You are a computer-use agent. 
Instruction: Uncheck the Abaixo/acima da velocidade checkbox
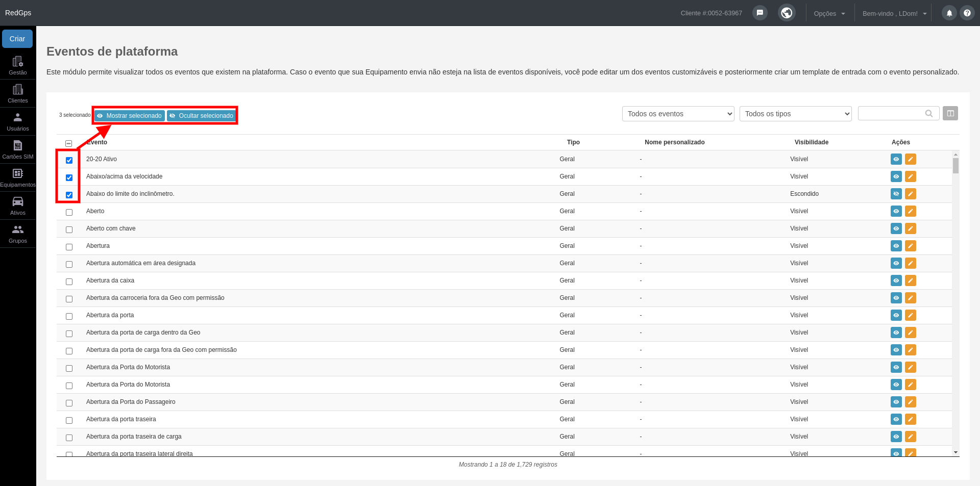click(69, 177)
